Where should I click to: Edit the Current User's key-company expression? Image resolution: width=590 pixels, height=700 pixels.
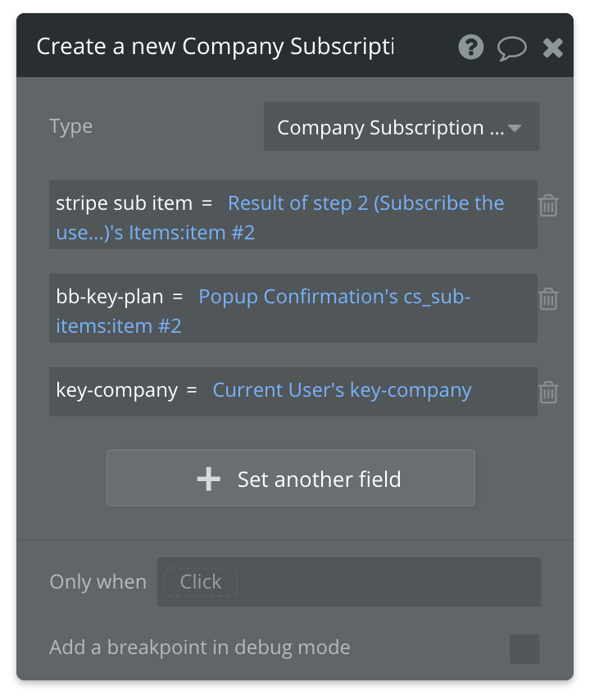coord(342,390)
